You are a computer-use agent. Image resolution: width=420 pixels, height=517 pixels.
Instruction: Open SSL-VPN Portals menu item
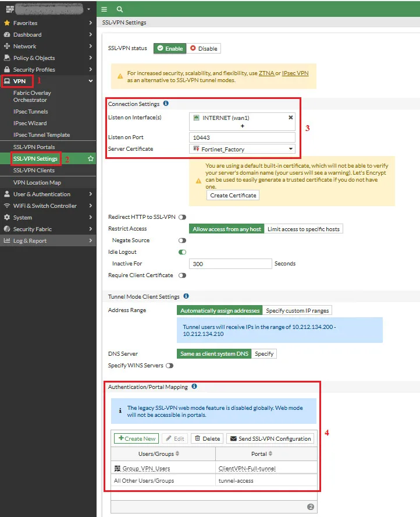(x=34, y=147)
